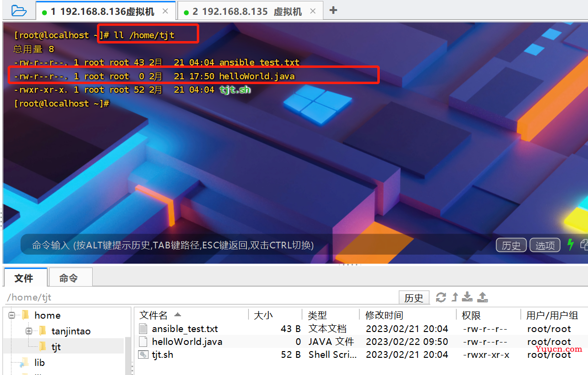This screenshot has height=375, width=588.
Task: Open file panel 历史 button
Action: pos(414,297)
